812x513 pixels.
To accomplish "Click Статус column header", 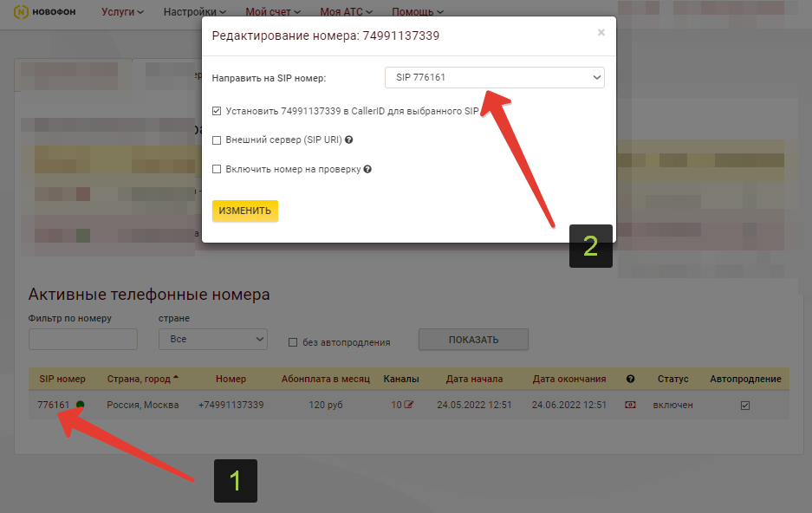I will point(672,379).
